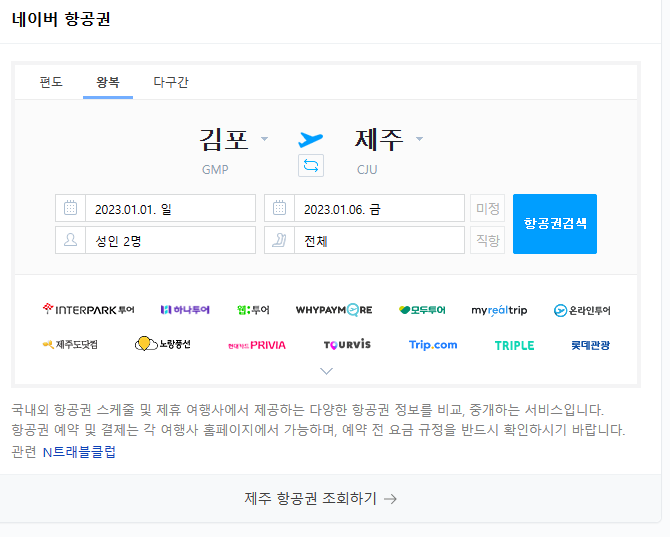Click the CJU airport code text
This screenshot has width=670, height=537.
point(367,170)
